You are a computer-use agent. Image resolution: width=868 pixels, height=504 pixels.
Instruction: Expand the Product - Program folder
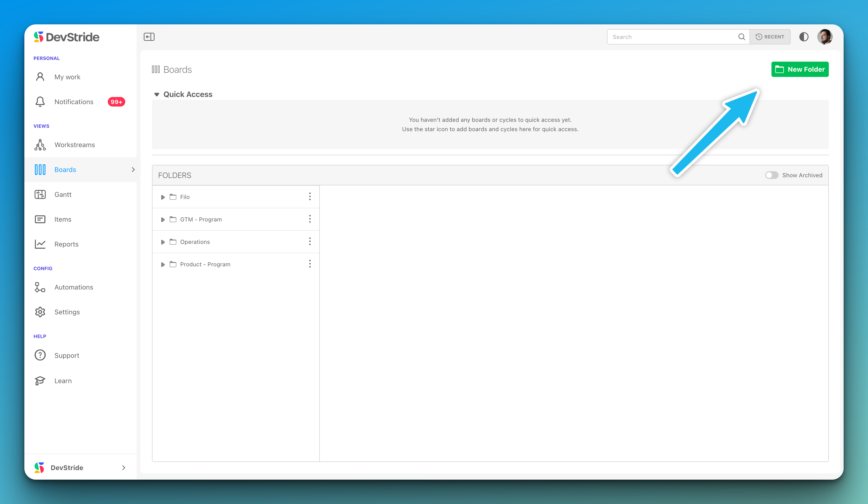coord(163,264)
